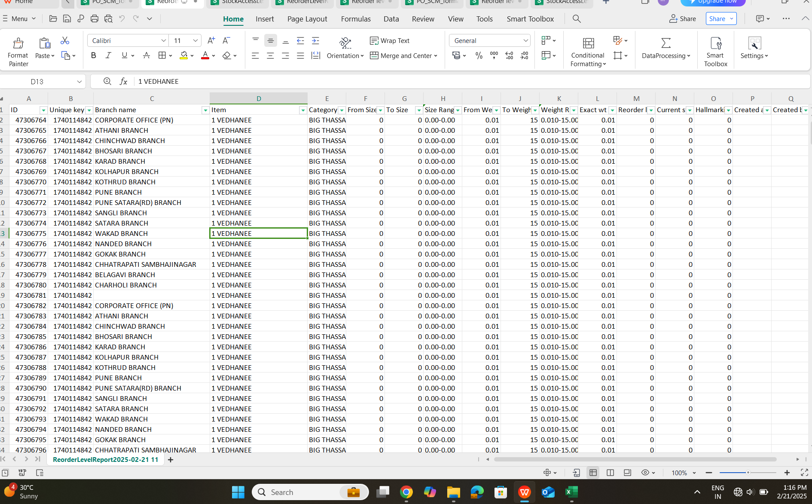Toggle Underline formatting
812x504 pixels.
[x=125, y=55]
